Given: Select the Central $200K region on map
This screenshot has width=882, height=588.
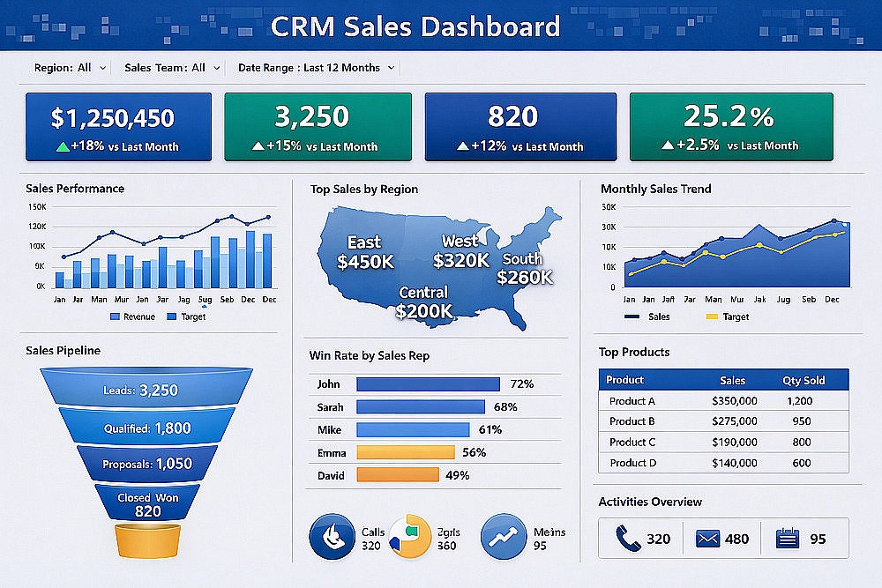Looking at the screenshot, I should coord(423,301).
